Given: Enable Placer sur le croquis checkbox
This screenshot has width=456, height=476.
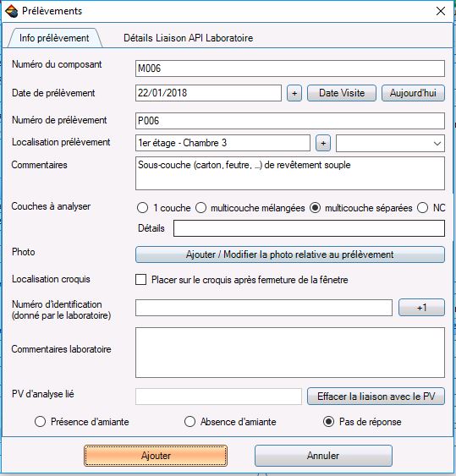Looking at the screenshot, I should tap(140, 280).
